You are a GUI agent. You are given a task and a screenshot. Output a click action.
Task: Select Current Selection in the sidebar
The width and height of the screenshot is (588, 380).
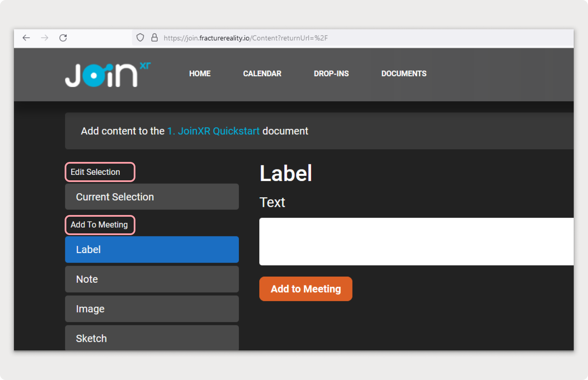[x=151, y=197]
